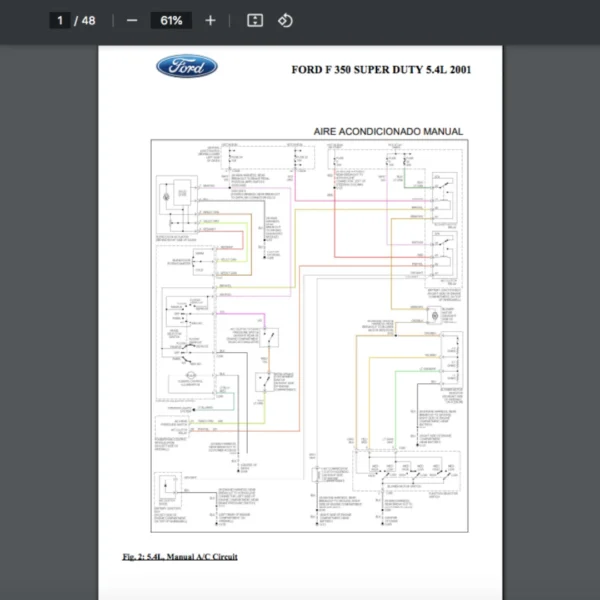Rotate the document counterclockwise
600x600 pixels.
tap(285, 20)
